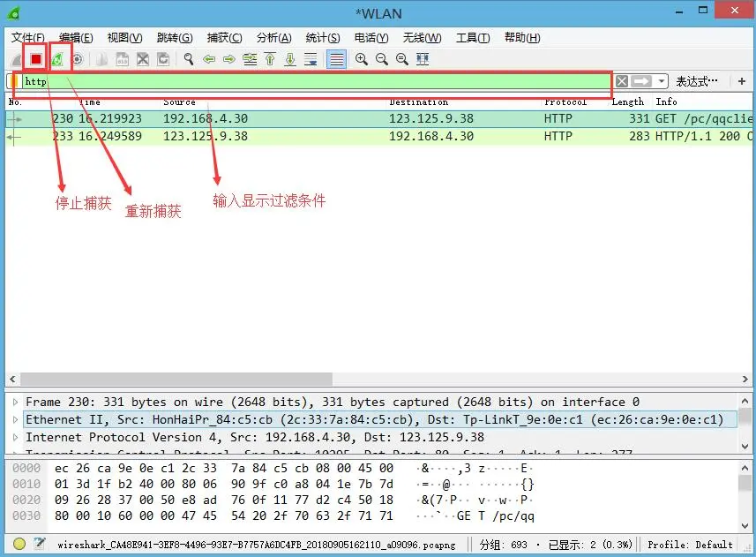Open the 无线(W) menu
This screenshot has width=756, height=557.
pos(422,38)
